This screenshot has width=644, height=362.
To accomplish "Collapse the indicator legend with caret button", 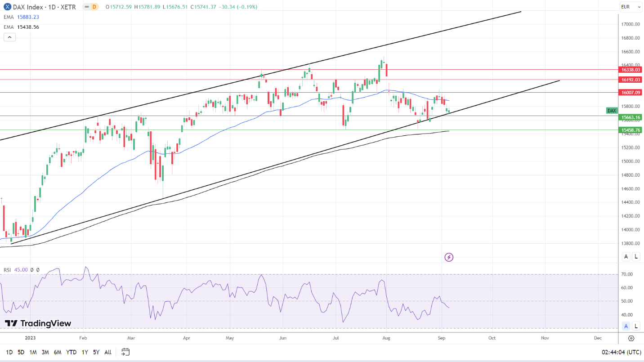I will tap(9, 37).
